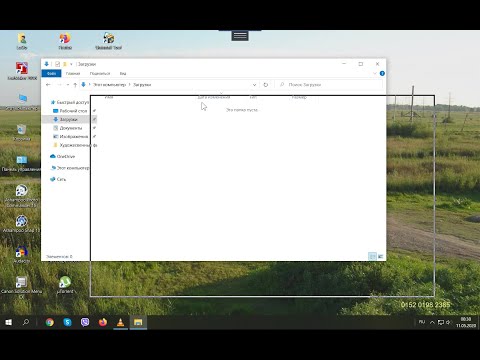Viewport: 480px width, 360px height.
Task: Select Сеть in navigation pane
Action: [58, 179]
